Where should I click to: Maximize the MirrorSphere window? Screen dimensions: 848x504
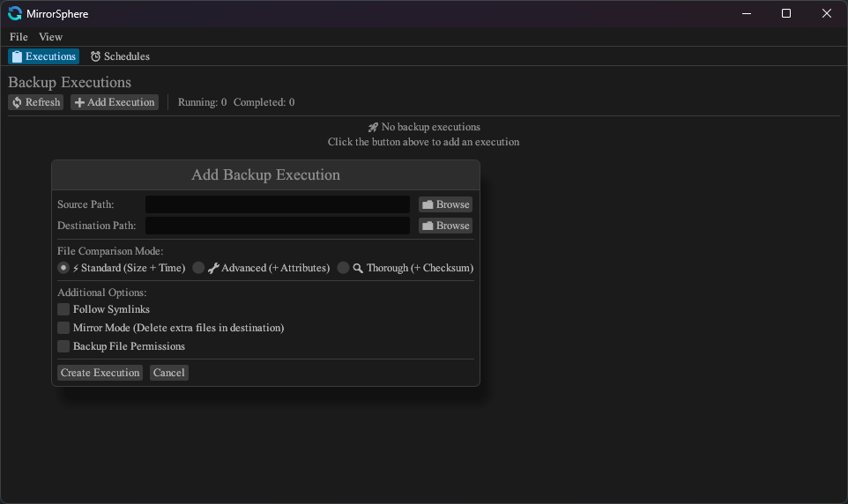tap(786, 13)
